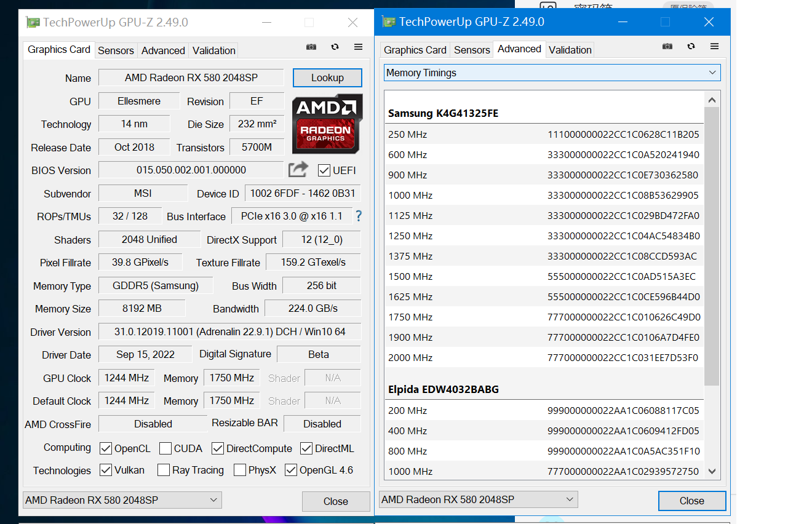Toggle the OpenGL 4.6 checkbox
The height and width of the screenshot is (524, 812).
tap(291, 470)
